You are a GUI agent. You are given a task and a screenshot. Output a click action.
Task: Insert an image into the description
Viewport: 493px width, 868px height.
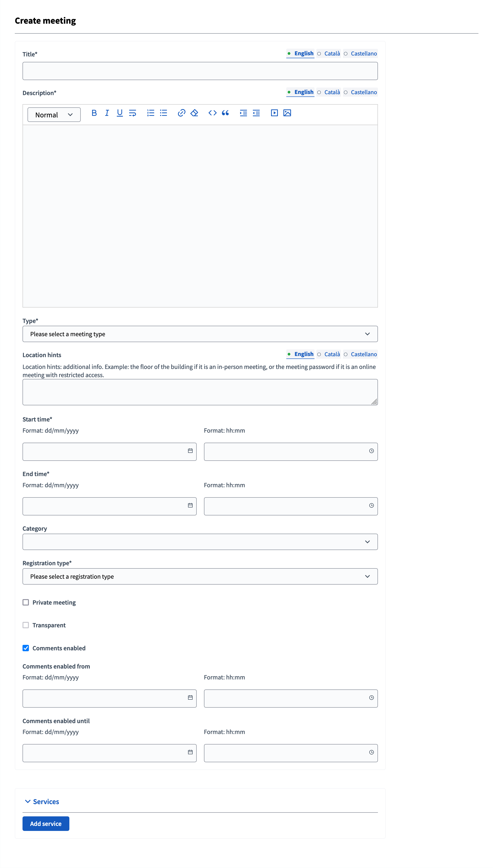(287, 113)
